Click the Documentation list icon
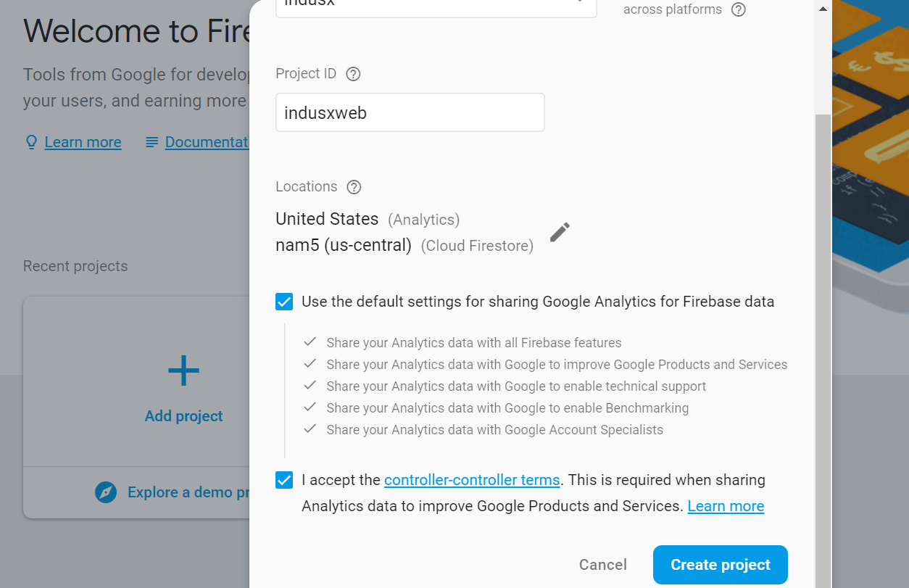 pos(151,142)
